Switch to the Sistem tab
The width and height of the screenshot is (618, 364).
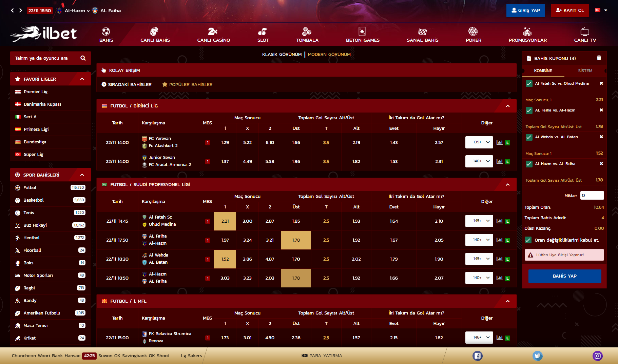pos(585,71)
